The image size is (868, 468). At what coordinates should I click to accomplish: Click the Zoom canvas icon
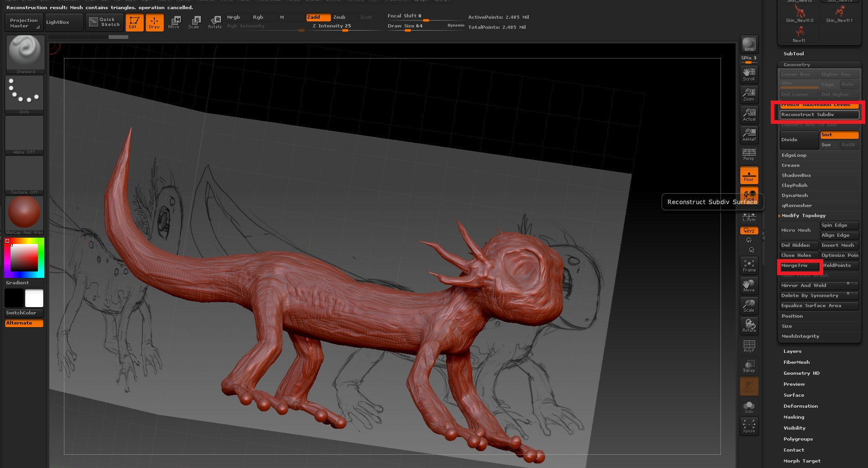749,94
